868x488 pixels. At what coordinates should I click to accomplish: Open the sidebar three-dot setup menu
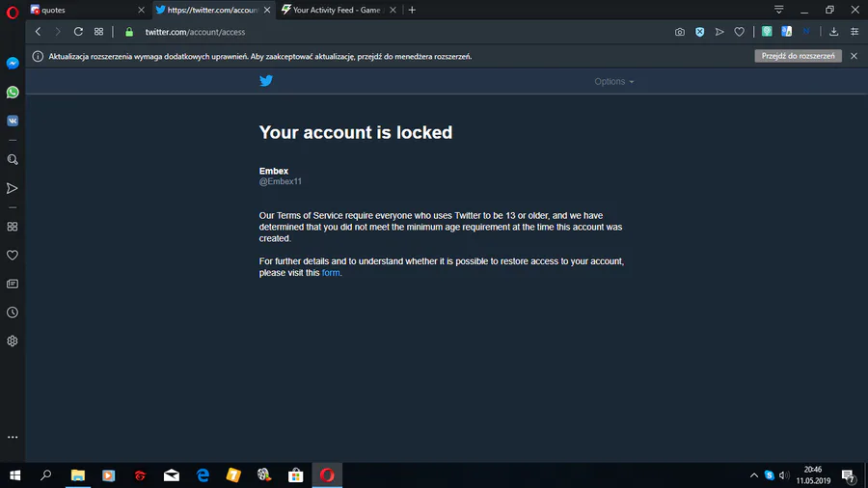[13, 437]
